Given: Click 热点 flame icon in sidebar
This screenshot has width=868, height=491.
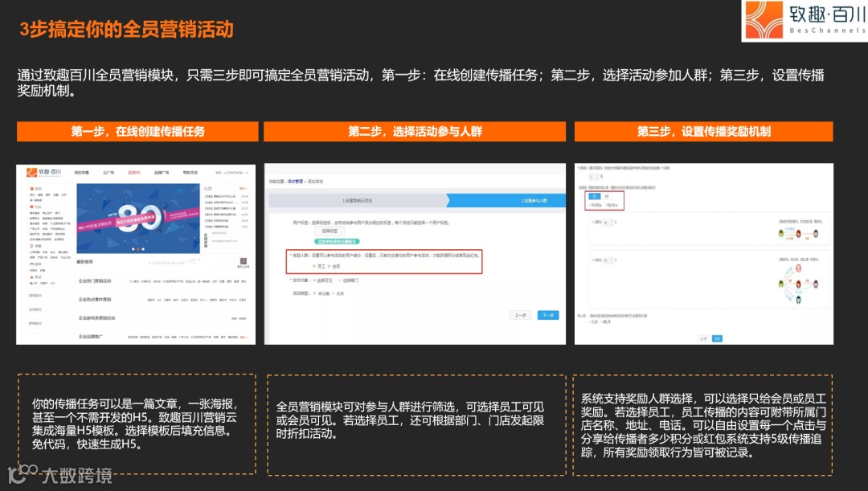Looking at the screenshot, I should 31,276.
